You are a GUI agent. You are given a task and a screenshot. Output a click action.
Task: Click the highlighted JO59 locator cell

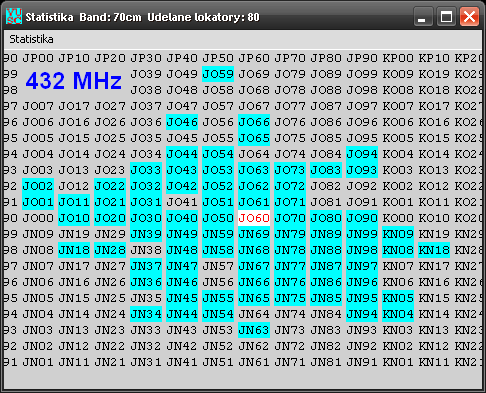coord(218,74)
